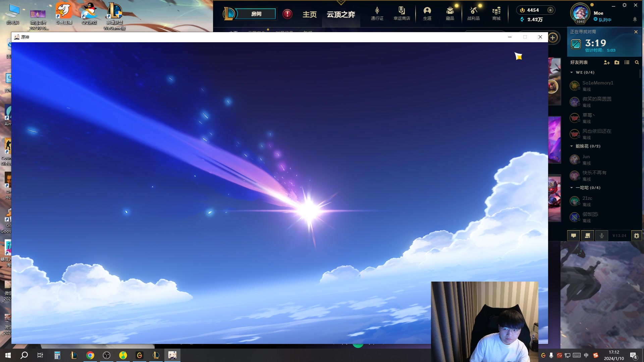
Task: Click the round plus invite button
Action: pyautogui.click(x=553, y=38)
